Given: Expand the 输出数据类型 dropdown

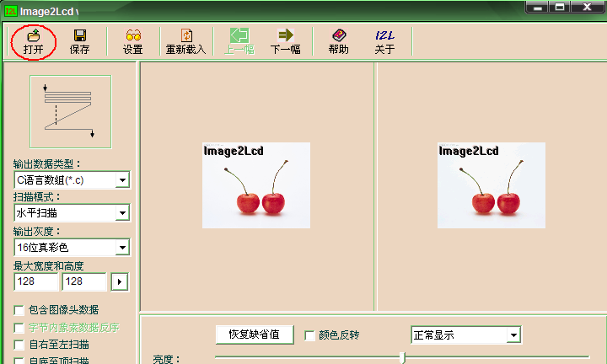Looking at the screenshot, I should (122, 180).
